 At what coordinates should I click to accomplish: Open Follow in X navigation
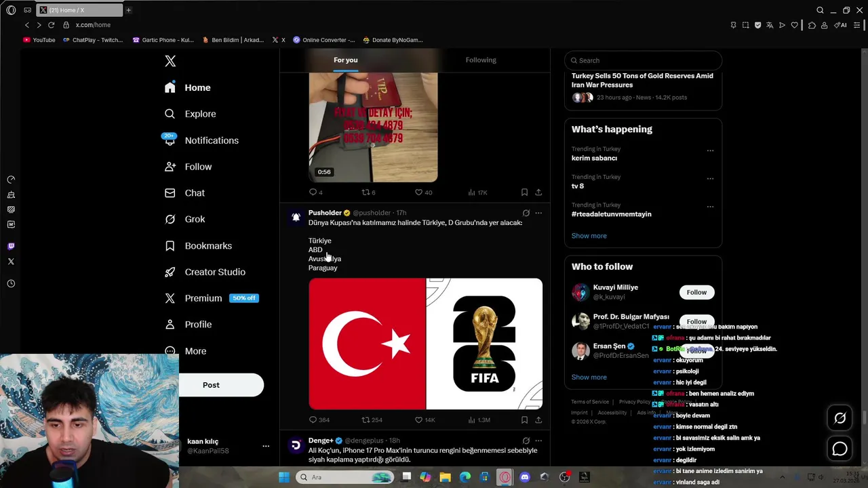tap(189, 167)
